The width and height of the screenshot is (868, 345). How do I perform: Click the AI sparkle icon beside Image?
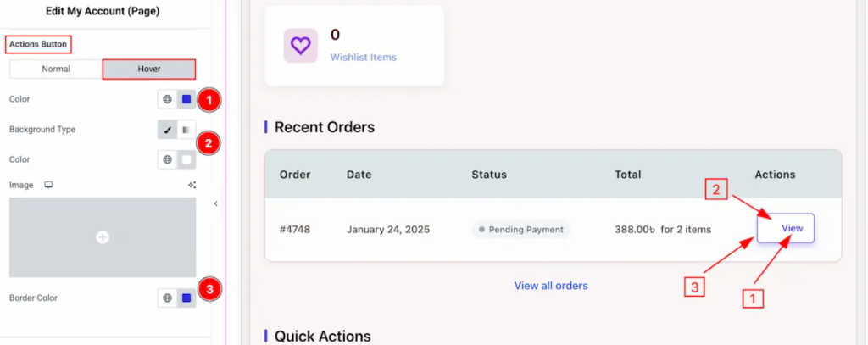click(192, 185)
